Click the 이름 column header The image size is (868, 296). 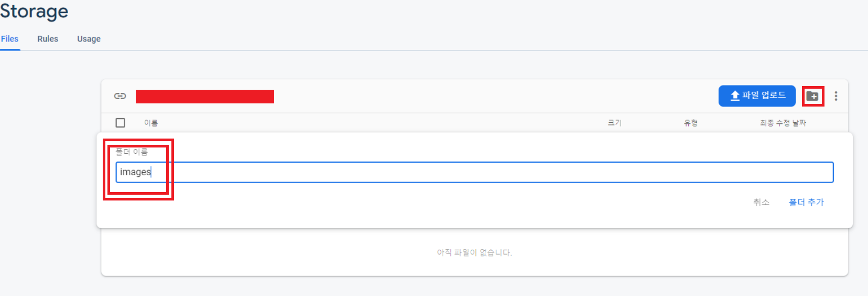[x=151, y=123]
